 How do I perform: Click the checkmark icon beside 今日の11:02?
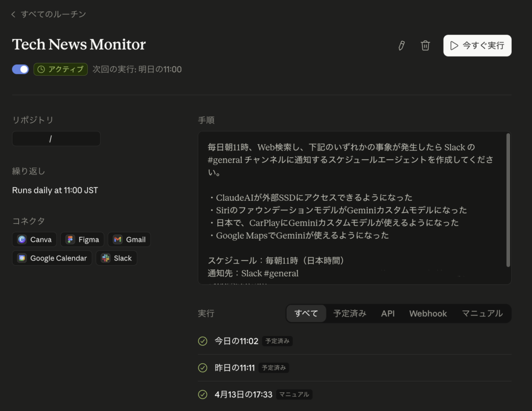[x=203, y=341]
